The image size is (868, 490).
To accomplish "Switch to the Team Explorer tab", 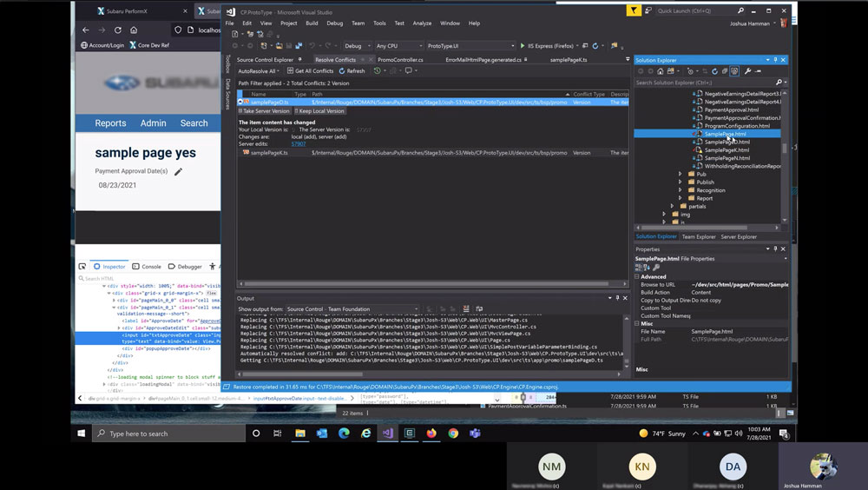I will coord(699,236).
